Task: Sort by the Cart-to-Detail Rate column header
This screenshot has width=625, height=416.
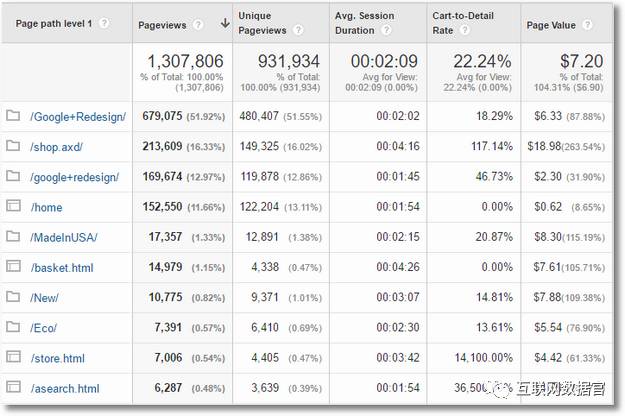Action: (463, 23)
